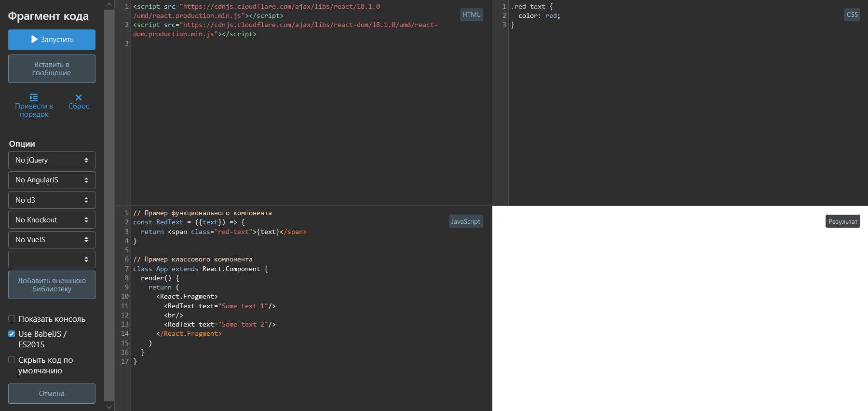Toggle Скрыть код по умолчанию checkbox
868x411 pixels.
pyautogui.click(x=12, y=360)
